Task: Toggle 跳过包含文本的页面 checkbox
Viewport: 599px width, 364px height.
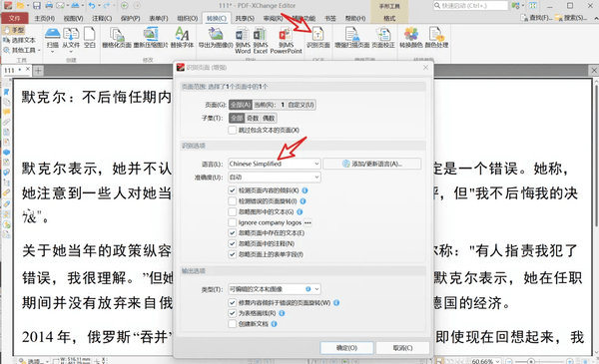Action: (x=232, y=130)
